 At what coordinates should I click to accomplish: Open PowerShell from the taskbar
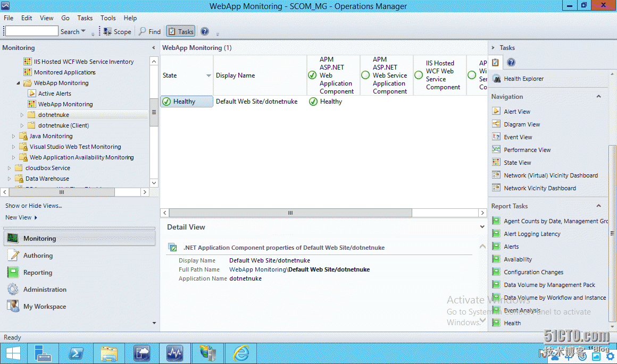coord(76,353)
